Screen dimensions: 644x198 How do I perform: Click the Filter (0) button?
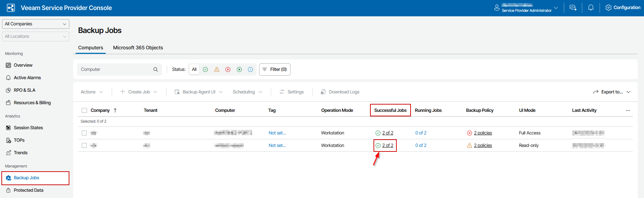point(275,69)
